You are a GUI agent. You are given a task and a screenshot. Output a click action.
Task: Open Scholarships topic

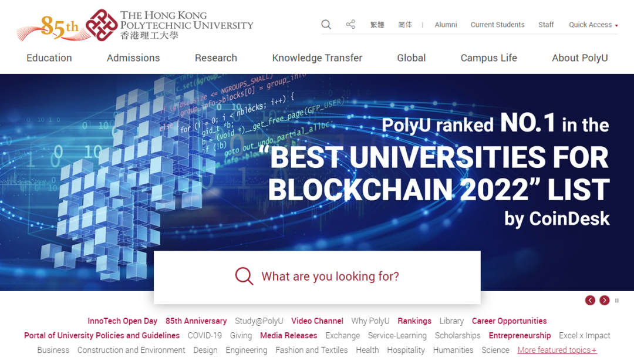tap(457, 336)
